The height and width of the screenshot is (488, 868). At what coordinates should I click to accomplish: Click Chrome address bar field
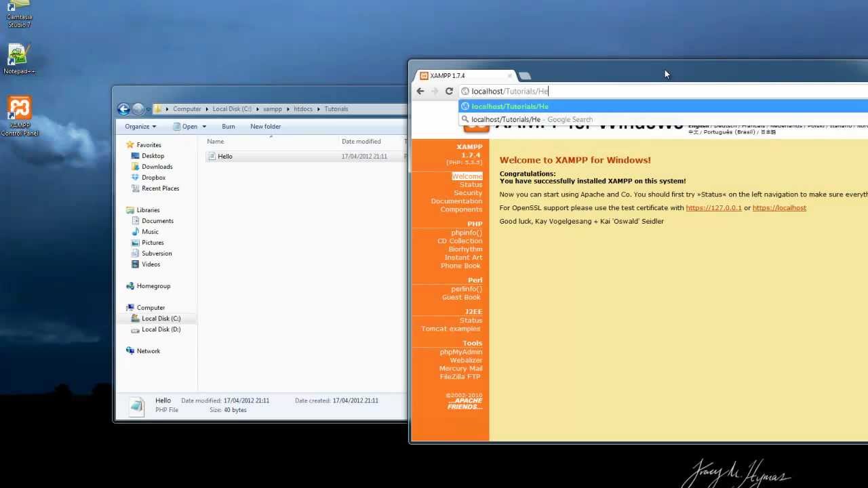[x=665, y=91]
